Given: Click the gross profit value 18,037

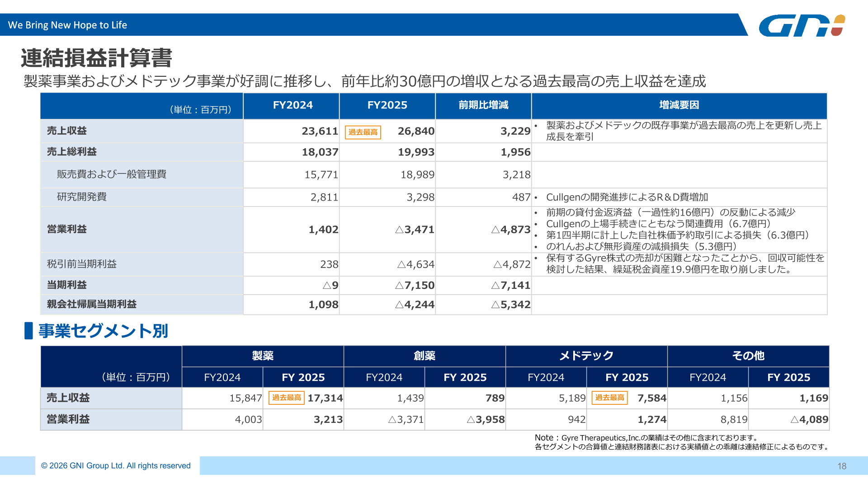Looking at the screenshot, I should coord(320,152).
